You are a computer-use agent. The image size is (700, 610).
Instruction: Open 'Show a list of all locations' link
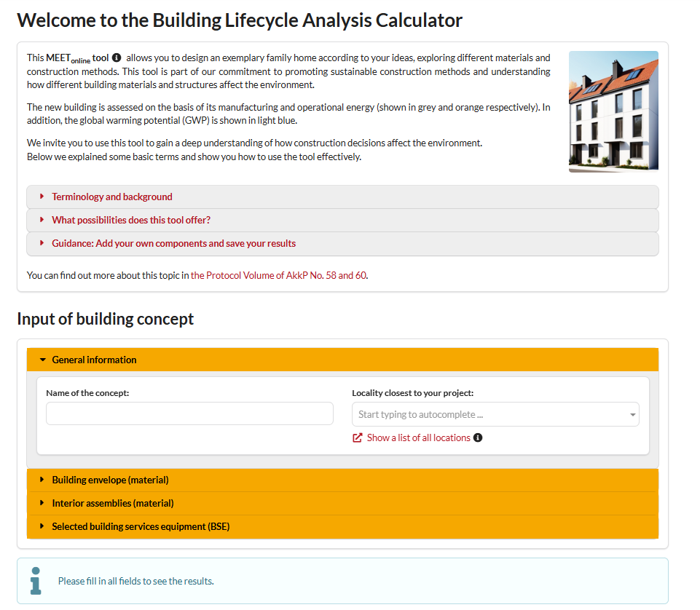418,437
